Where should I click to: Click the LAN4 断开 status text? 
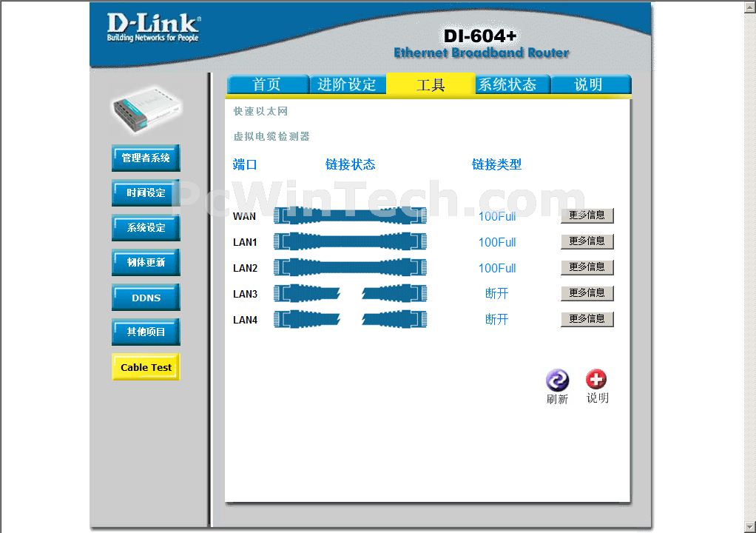[x=496, y=319]
